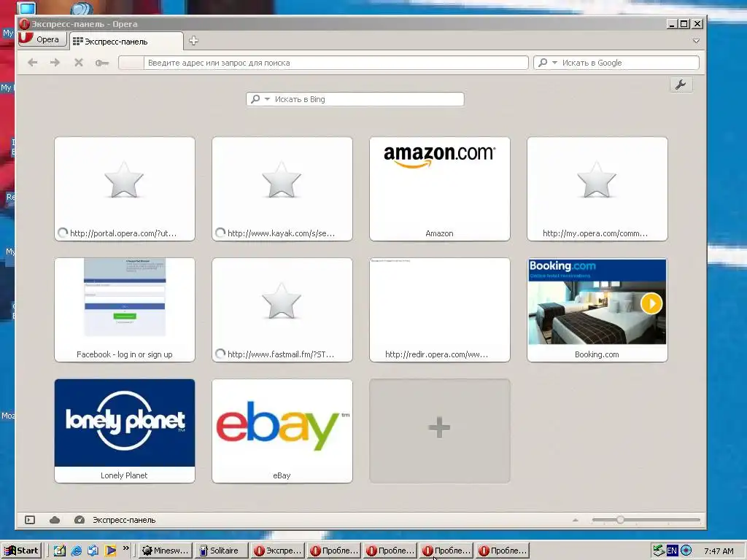
Task: Go back with the back arrow
Action: coord(32,63)
